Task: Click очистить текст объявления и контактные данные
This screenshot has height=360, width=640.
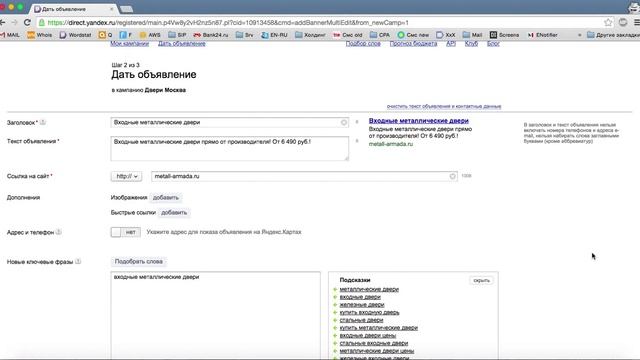Action: point(444,106)
